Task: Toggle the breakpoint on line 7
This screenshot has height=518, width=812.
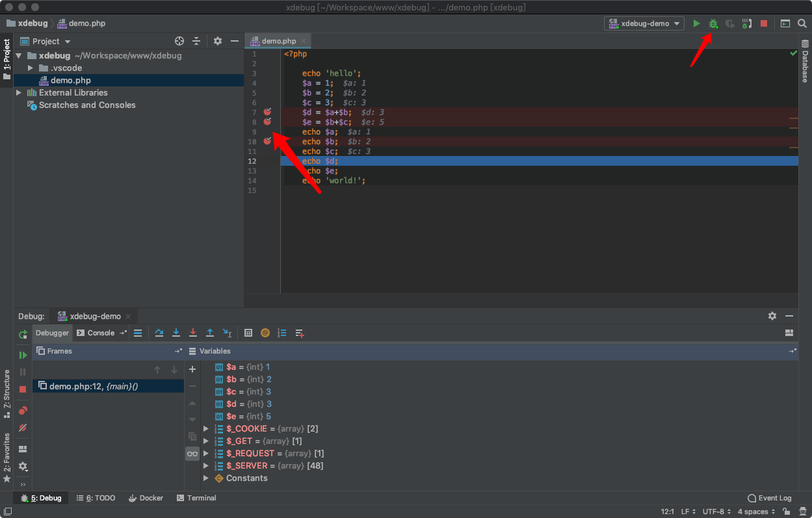Action: point(267,112)
